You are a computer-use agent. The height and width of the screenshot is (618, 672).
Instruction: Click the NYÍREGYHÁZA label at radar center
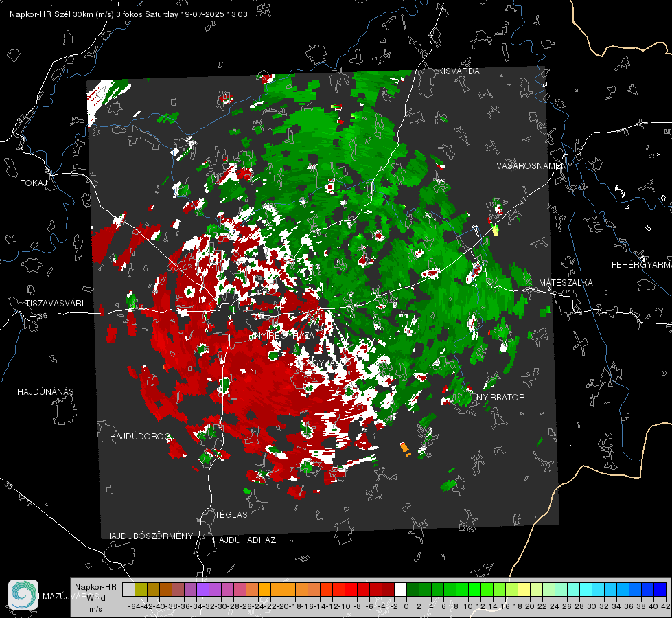[284, 335]
